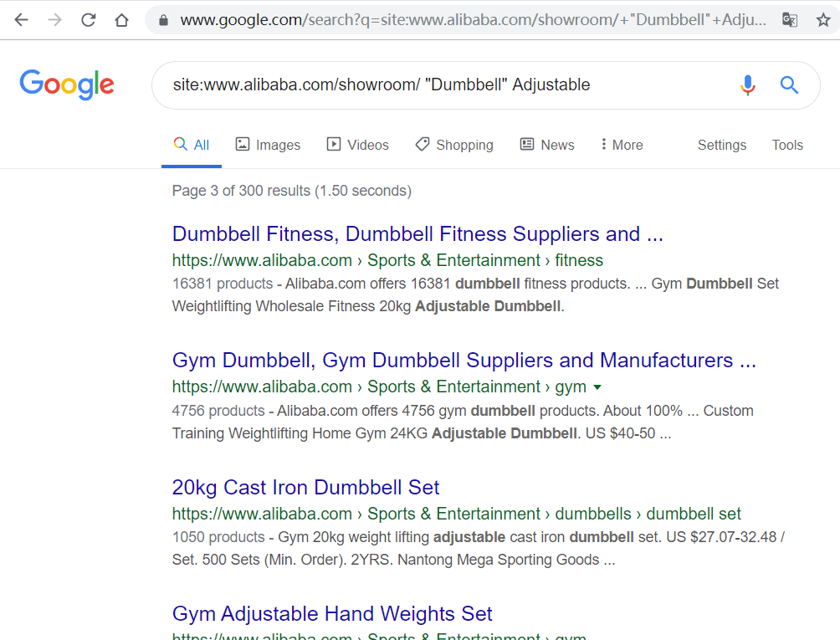
Task: Open the browser home page
Action: click(122, 20)
